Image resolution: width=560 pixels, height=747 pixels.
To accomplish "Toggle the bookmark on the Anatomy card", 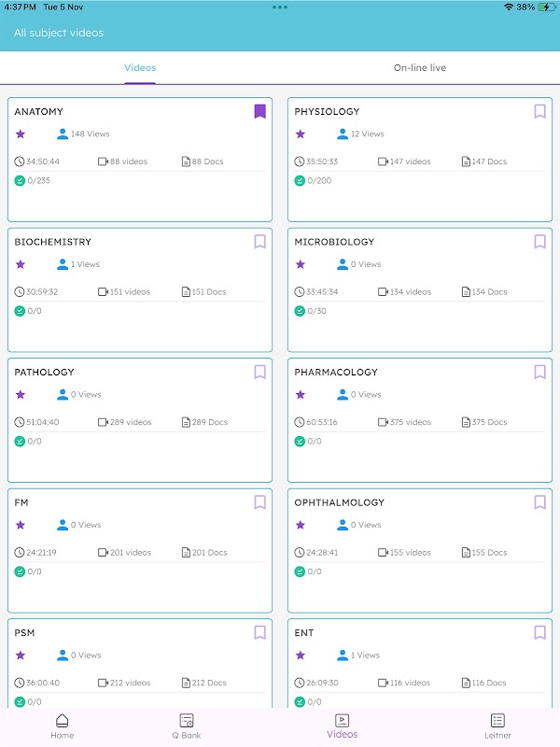I will [259, 112].
